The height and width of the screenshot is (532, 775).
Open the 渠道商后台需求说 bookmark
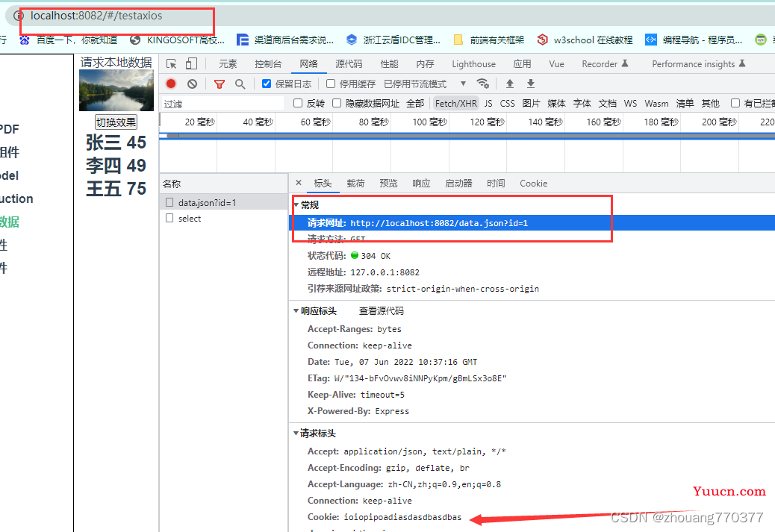pos(285,40)
